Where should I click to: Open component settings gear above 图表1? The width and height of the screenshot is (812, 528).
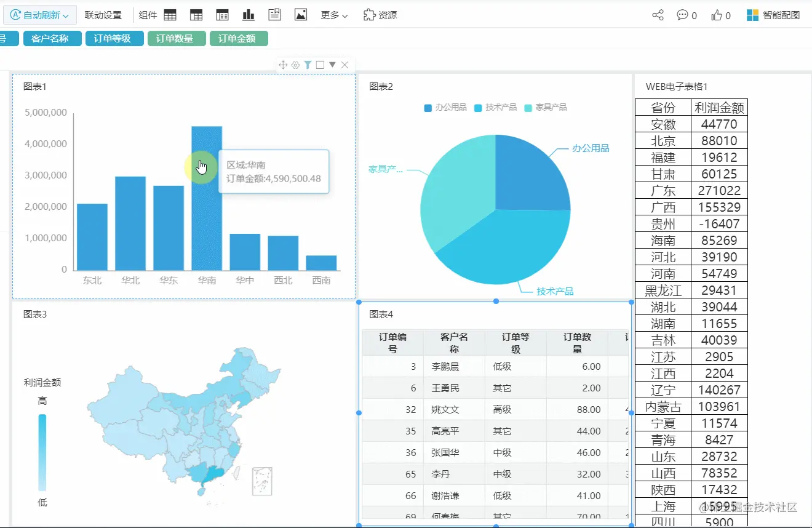(x=295, y=65)
